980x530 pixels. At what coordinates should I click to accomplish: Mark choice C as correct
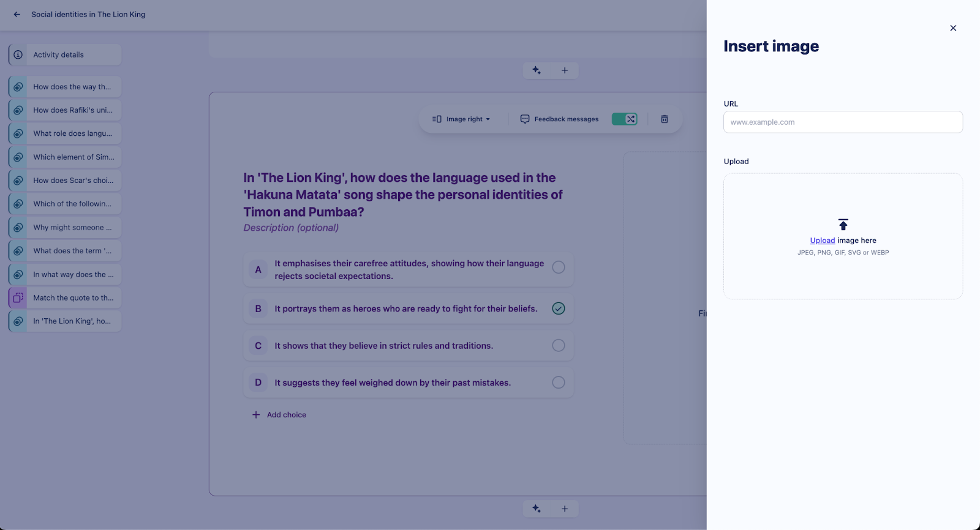[559, 345]
